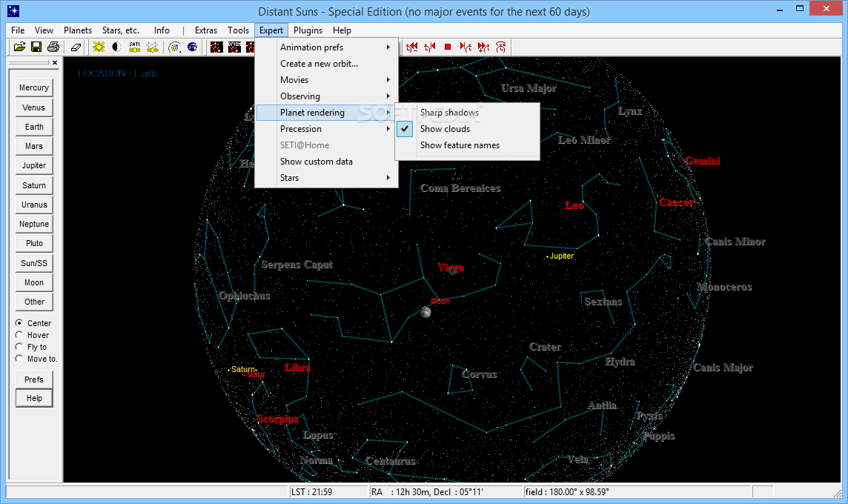
Task: Open file using the folder icon
Action: pyautogui.click(x=19, y=47)
